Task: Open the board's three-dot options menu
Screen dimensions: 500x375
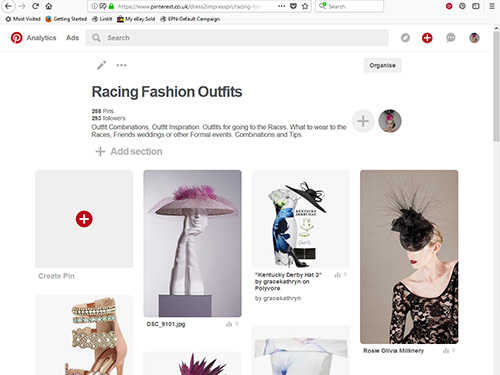Action: pyautogui.click(x=121, y=65)
